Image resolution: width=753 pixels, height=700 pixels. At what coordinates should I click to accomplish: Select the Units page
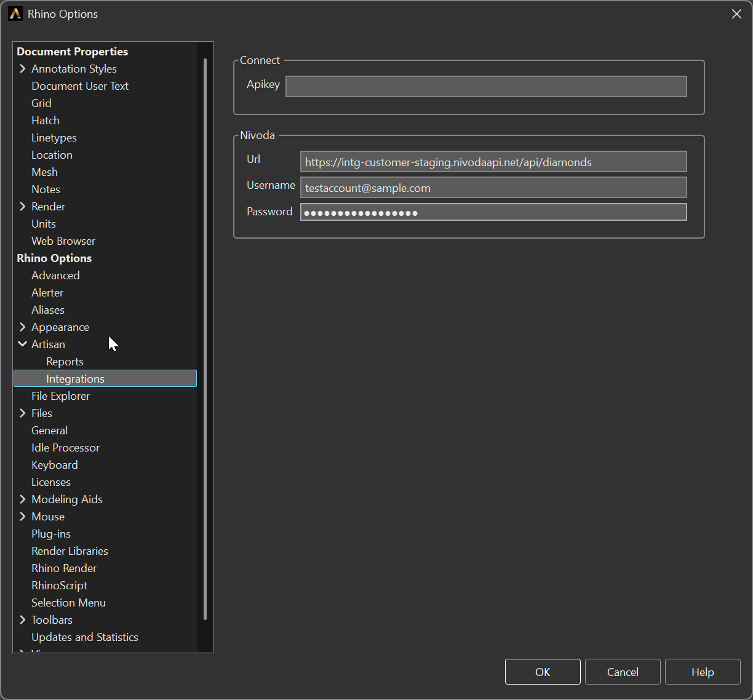(x=44, y=223)
